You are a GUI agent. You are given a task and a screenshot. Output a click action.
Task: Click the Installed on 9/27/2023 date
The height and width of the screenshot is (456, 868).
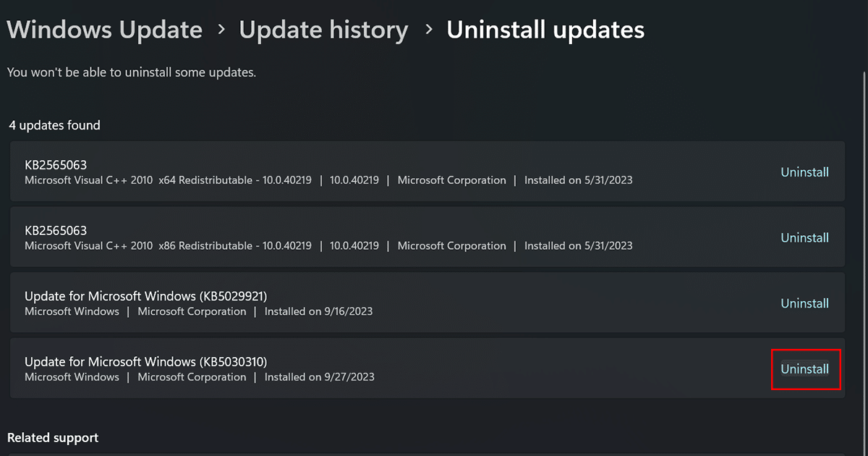click(x=319, y=377)
